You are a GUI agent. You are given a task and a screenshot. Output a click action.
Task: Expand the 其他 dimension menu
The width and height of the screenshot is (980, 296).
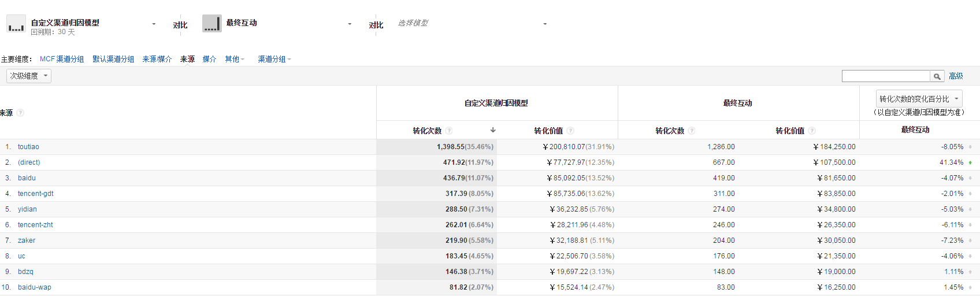pyautogui.click(x=235, y=59)
